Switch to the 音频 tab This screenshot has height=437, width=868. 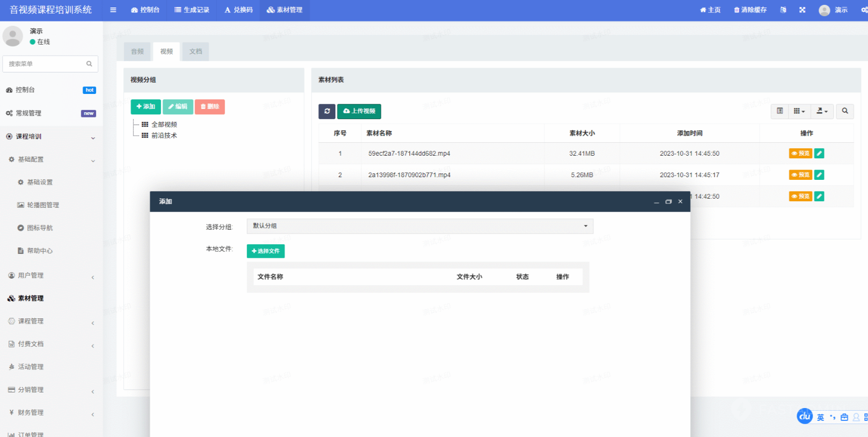[137, 52]
